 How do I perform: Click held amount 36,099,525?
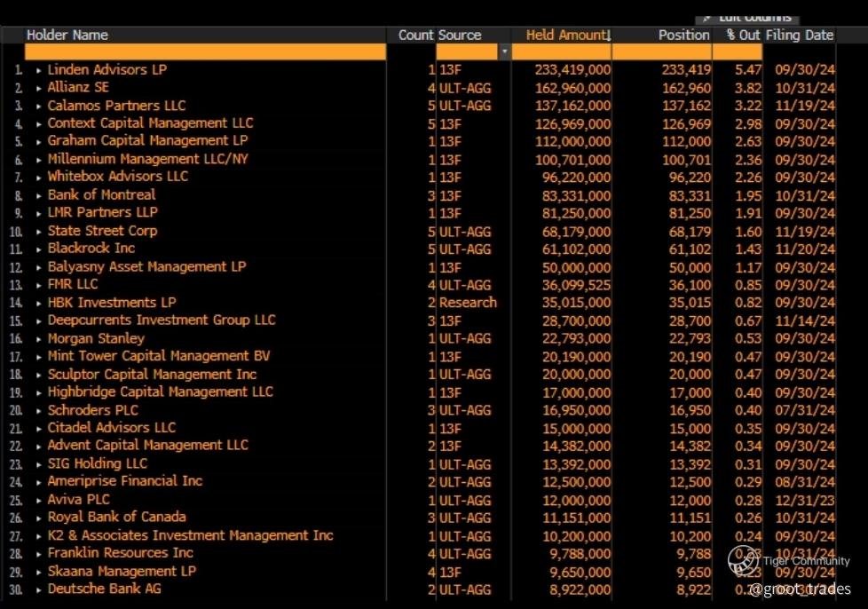tap(576, 286)
